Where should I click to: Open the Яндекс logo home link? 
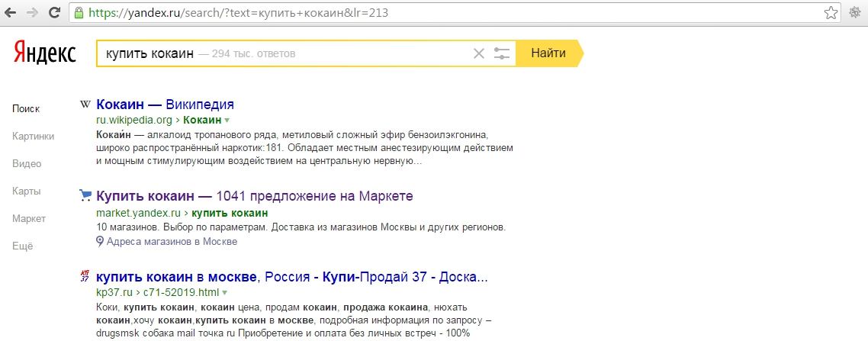click(44, 53)
